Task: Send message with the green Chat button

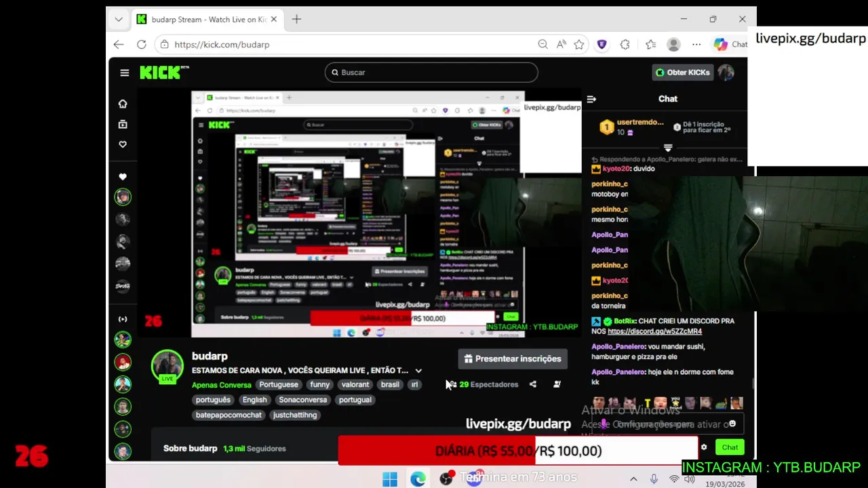Action: pos(730,447)
